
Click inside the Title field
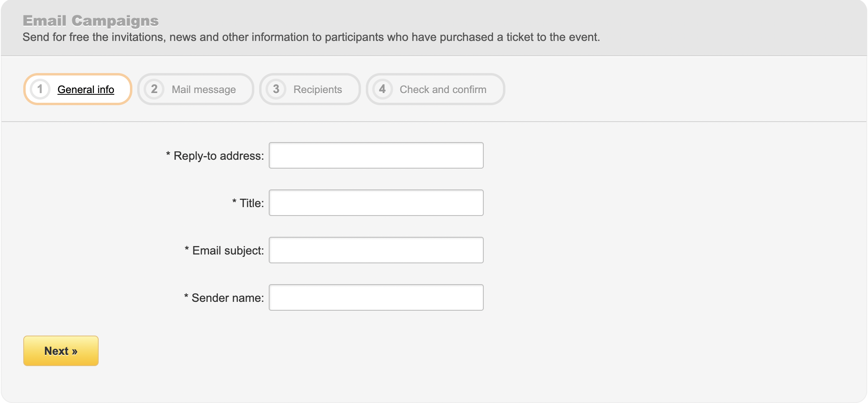click(x=376, y=202)
